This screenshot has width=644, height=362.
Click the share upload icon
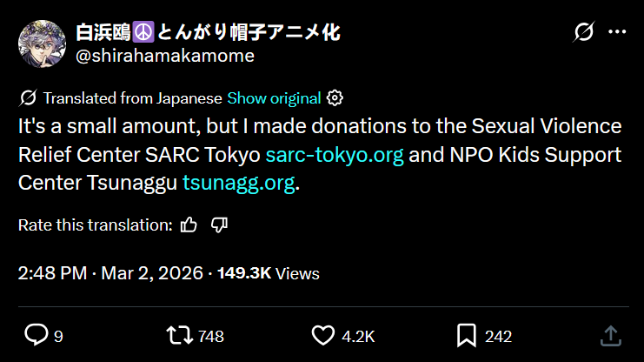[x=610, y=335]
